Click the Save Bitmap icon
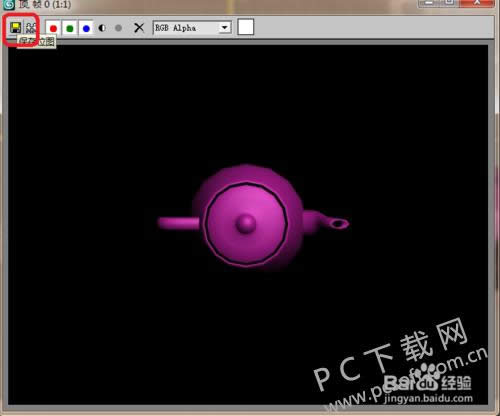 (x=15, y=28)
